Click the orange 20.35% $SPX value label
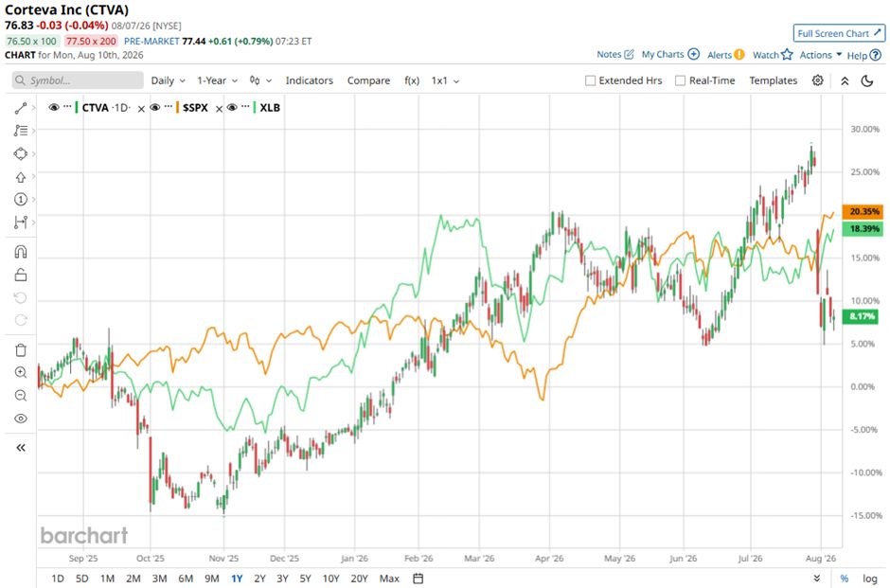The width and height of the screenshot is (890, 588). point(863,212)
